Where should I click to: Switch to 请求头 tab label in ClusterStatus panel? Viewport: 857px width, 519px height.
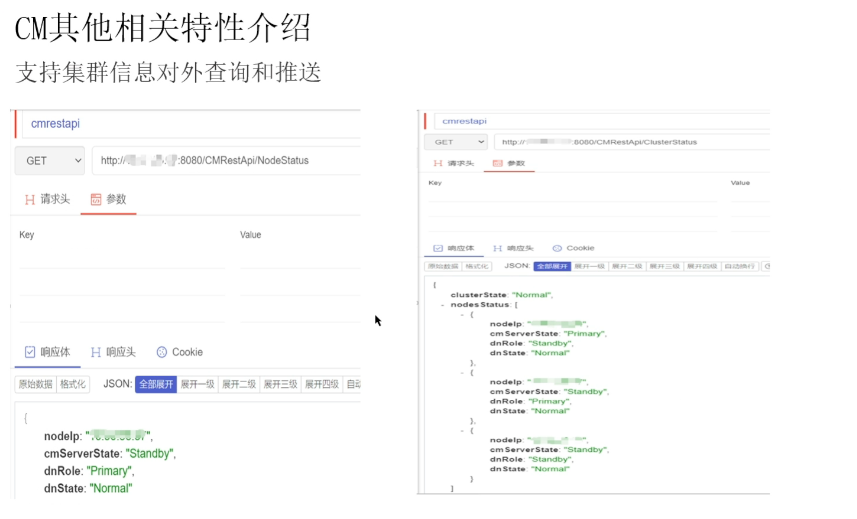[461, 163]
